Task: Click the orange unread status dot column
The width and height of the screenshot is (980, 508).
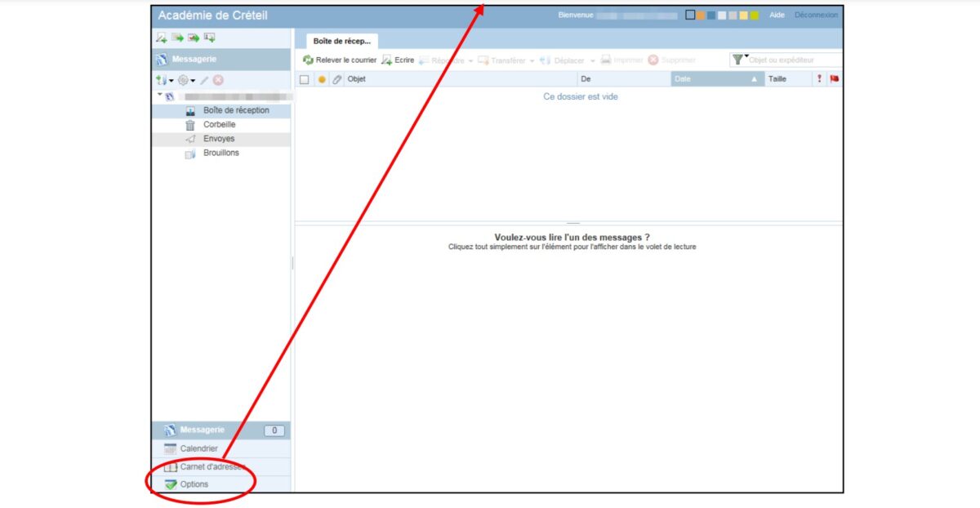Action: pos(322,80)
